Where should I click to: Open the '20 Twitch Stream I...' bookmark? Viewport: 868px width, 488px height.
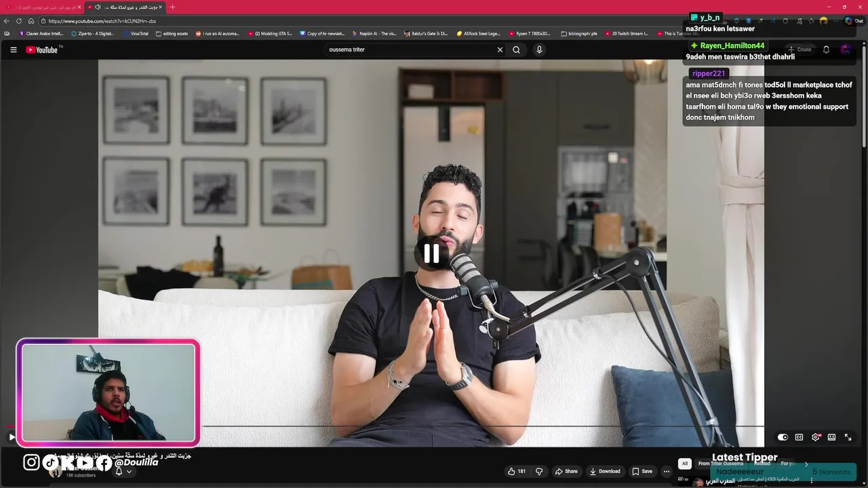coord(626,33)
